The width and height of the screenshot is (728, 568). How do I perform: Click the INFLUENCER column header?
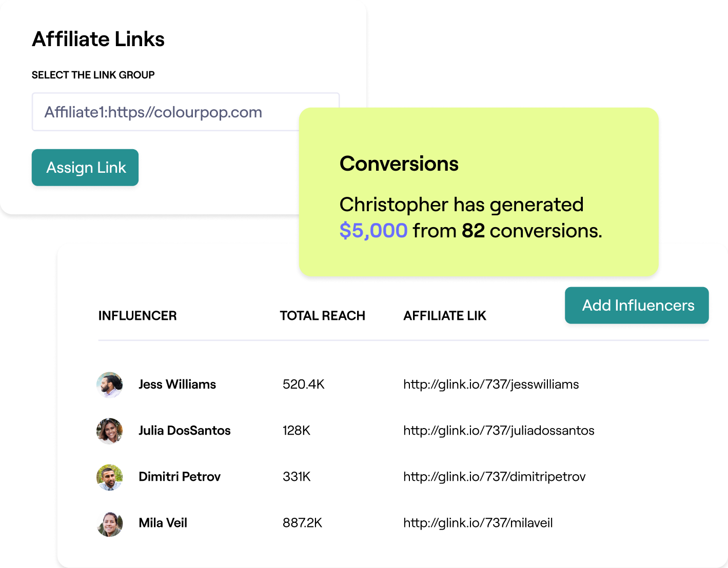click(x=137, y=315)
